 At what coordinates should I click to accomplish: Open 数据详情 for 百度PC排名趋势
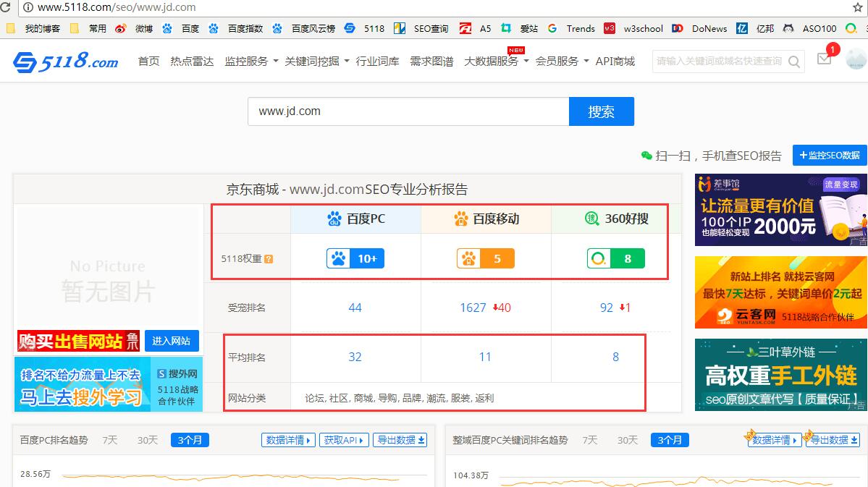pos(288,441)
